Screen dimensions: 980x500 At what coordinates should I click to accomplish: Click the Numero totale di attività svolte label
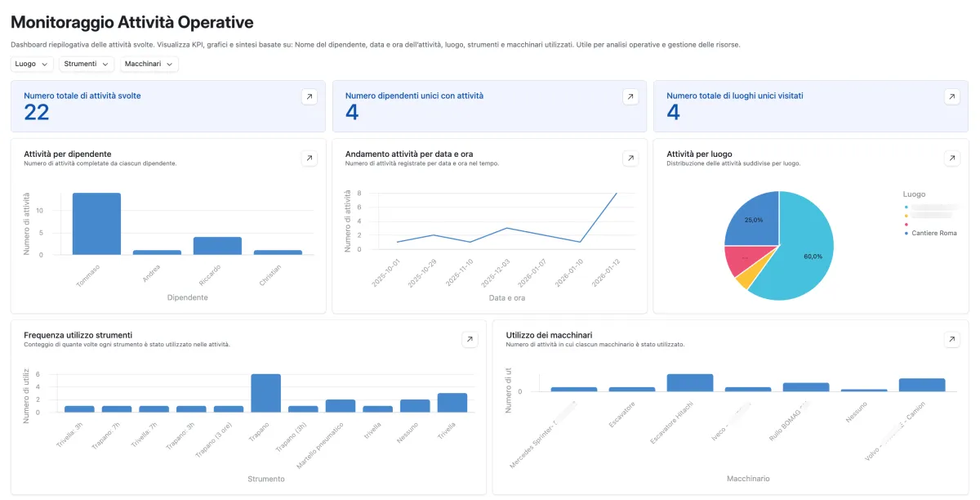click(x=82, y=96)
